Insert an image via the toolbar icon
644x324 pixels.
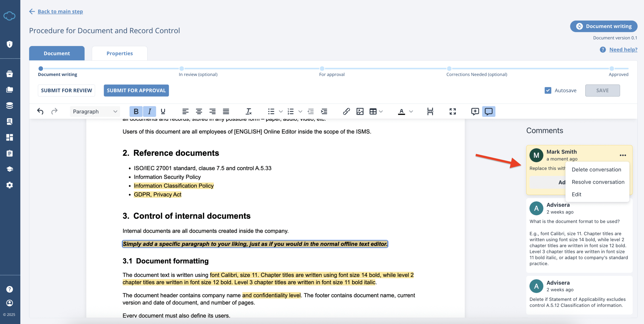[360, 111]
